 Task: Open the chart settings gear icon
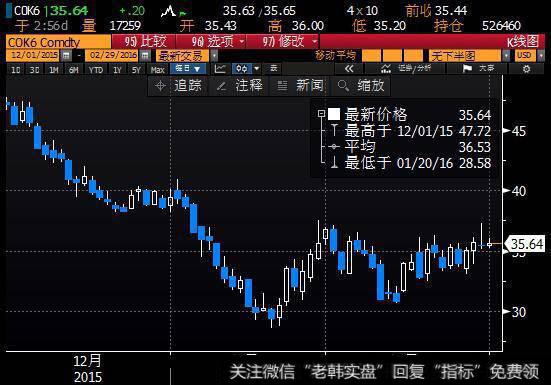point(526,69)
